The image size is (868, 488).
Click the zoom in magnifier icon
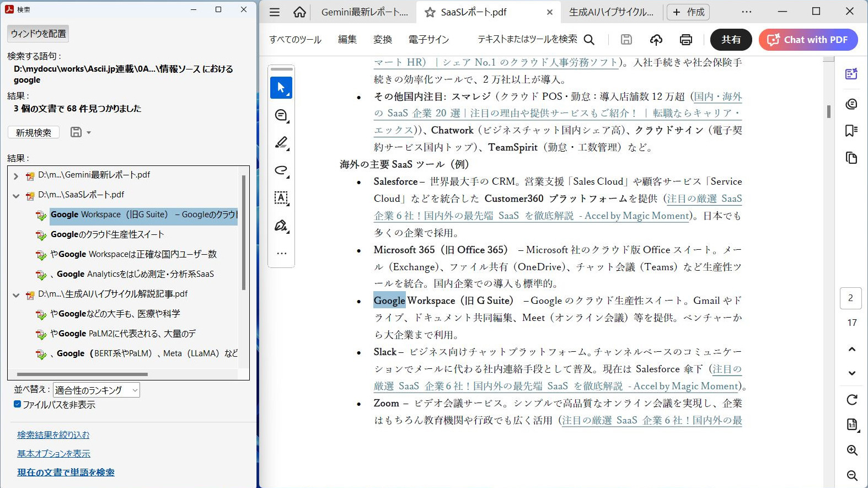click(x=852, y=450)
